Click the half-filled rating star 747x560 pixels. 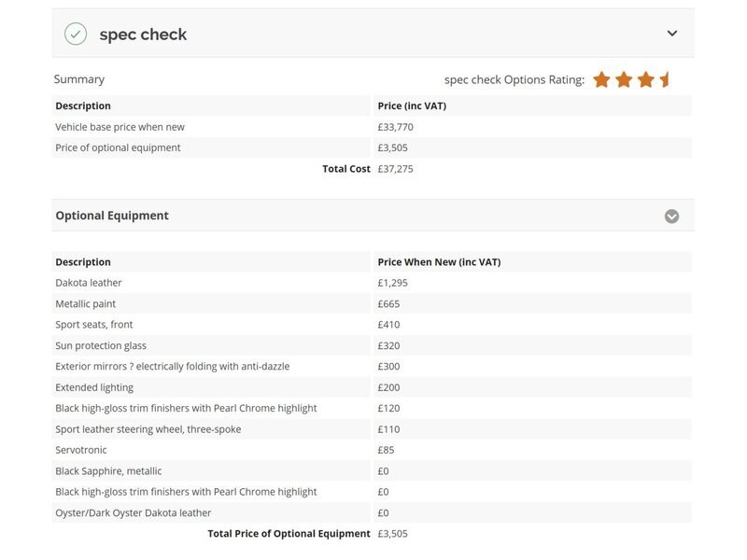coord(665,79)
